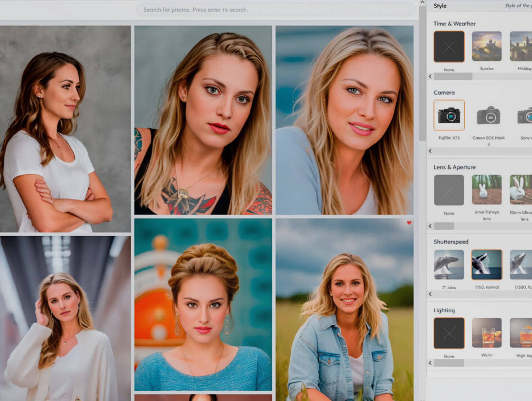The image size is (532, 401).
Task: Pick the Warm lighting style
Action: pos(487,333)
